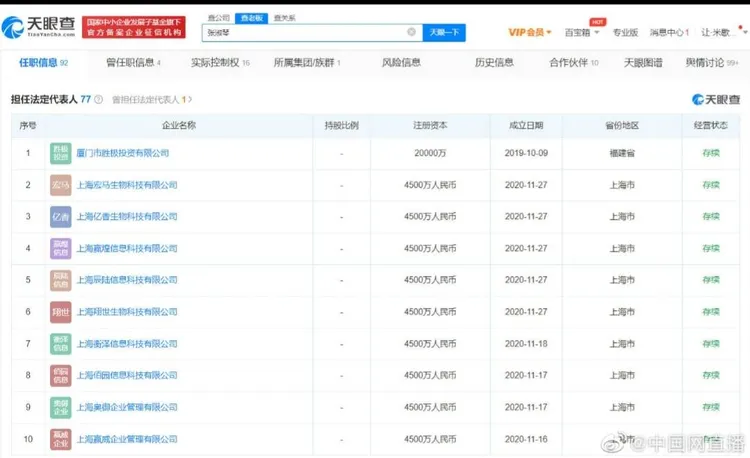Click the 专业版 link in the header
Screen dimensions: 750x458
[625, 33]
